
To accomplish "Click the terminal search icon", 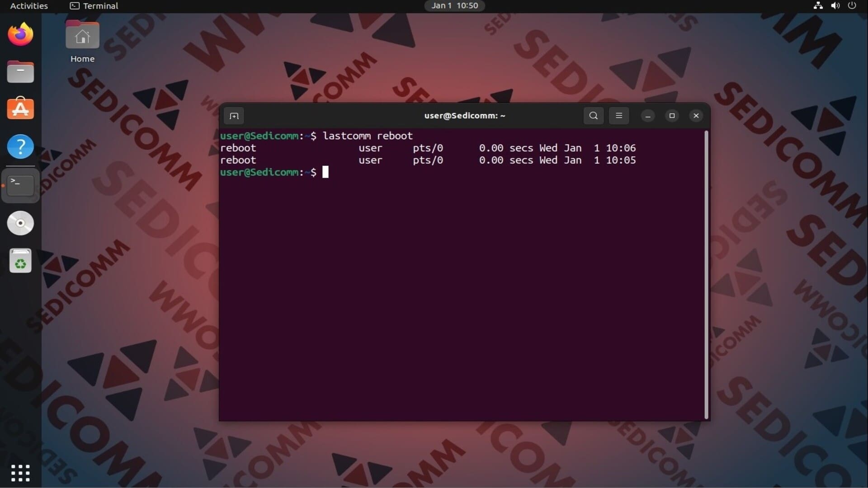I will coord(593,116).
